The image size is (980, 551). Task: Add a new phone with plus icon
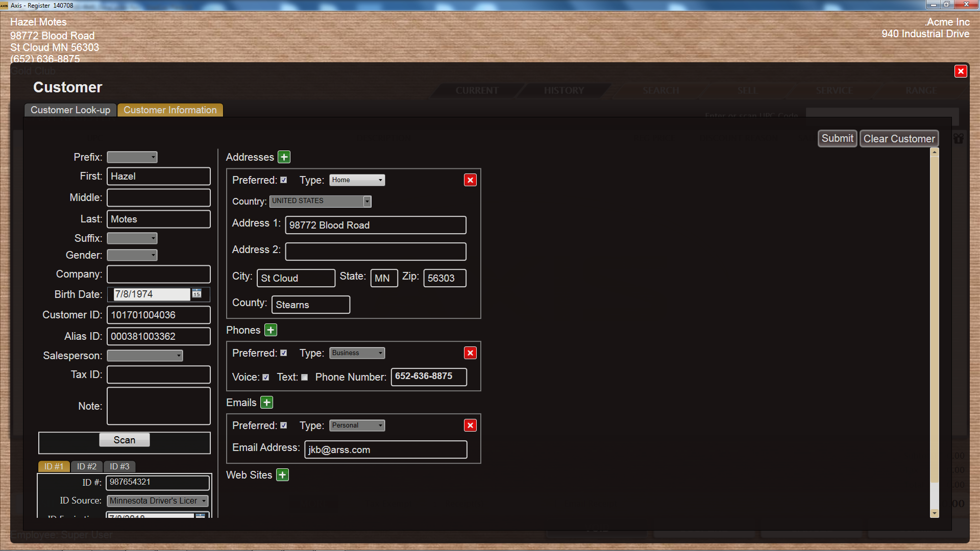[271, 330]
